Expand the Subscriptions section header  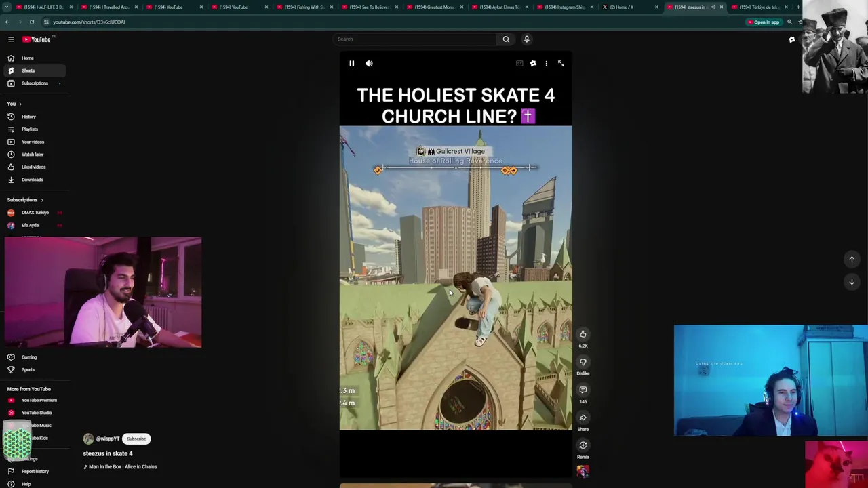click(x=25, y=200)
